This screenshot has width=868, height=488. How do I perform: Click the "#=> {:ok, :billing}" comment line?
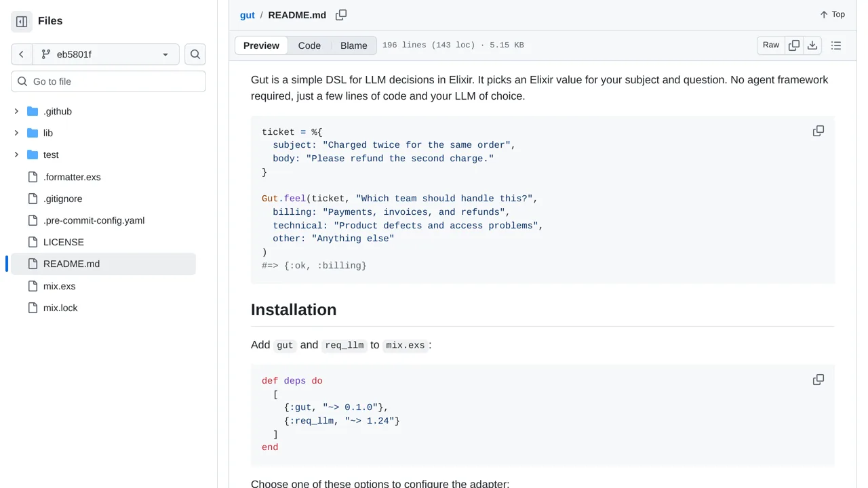click(x=314, y=266)
